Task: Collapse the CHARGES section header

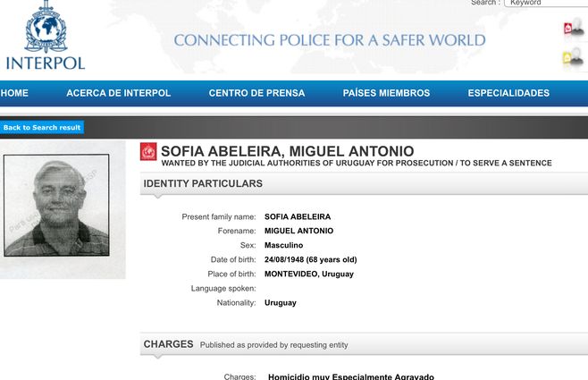Action: click(364, 344)
